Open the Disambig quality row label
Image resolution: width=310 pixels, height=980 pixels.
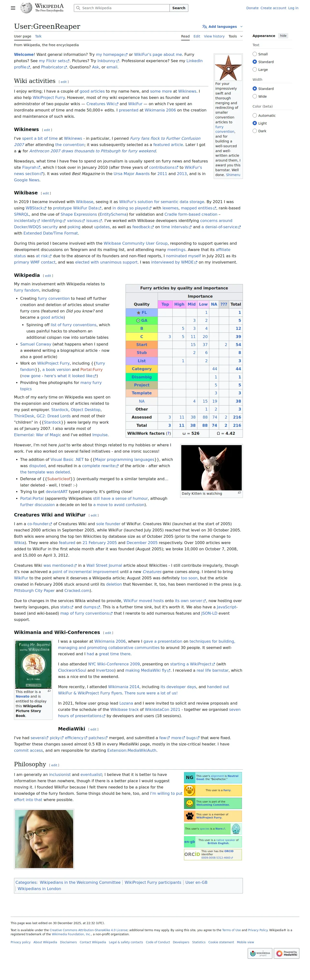[142, 377]
